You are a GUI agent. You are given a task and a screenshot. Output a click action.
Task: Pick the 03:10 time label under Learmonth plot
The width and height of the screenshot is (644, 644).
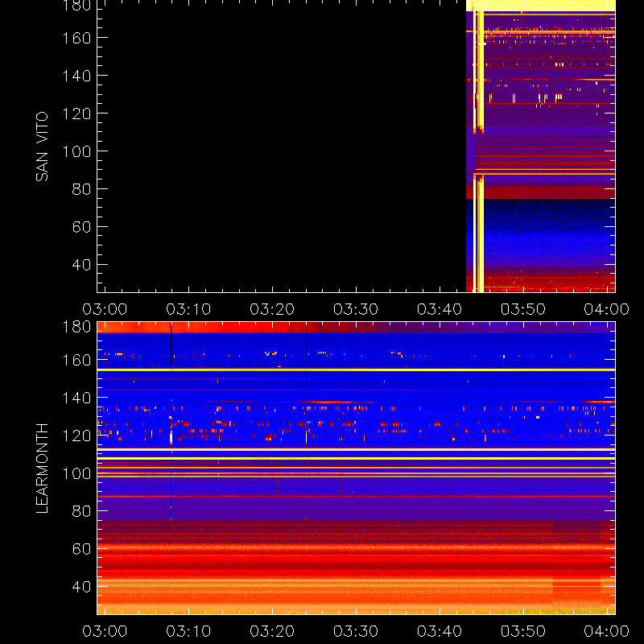[x=188, y=631]
